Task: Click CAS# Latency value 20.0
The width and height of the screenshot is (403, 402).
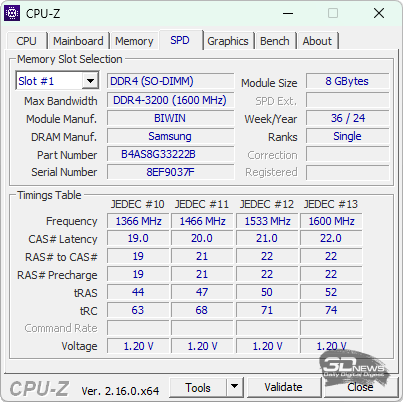Action: (x=202, y=238)
